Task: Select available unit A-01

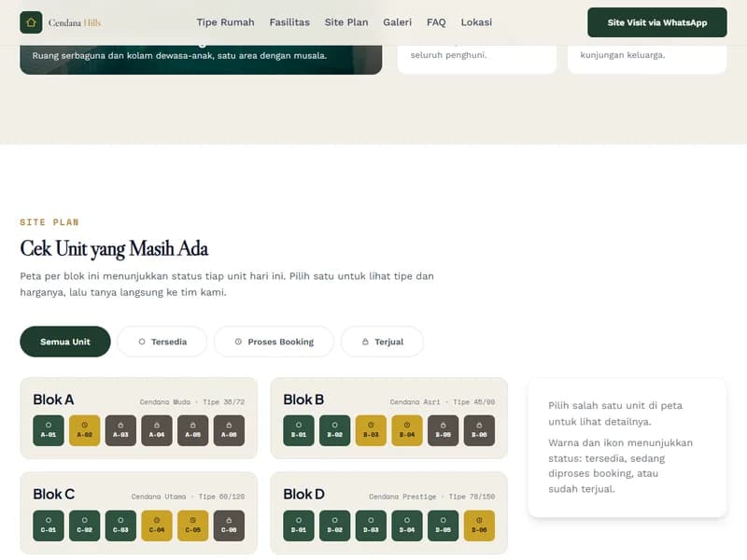Action: tap(49, 430)
